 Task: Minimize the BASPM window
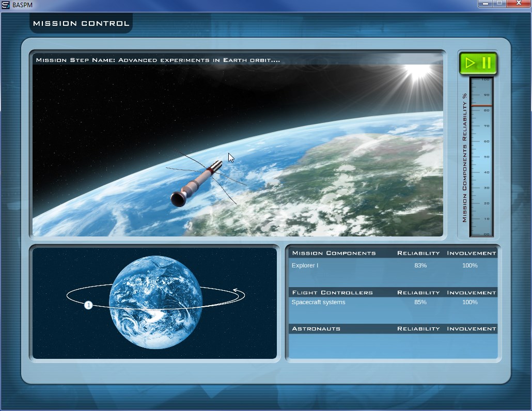pos(486,4)
